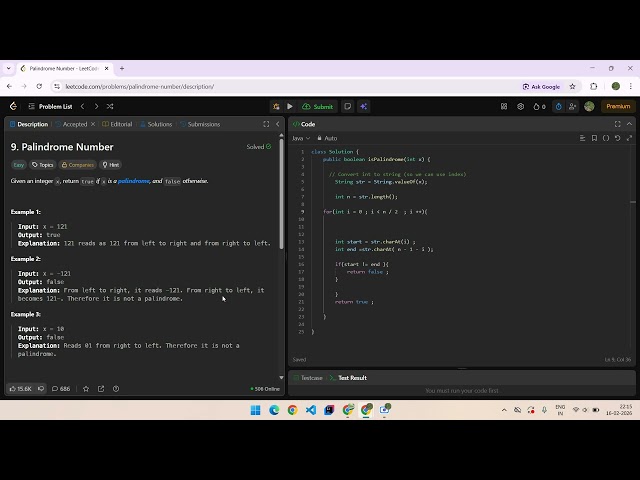Share the problem link icon

pyautogui.click(x=101, y=389)
